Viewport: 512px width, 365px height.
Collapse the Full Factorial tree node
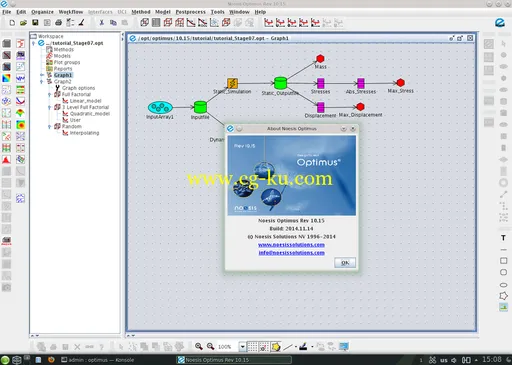click(49, 94)
